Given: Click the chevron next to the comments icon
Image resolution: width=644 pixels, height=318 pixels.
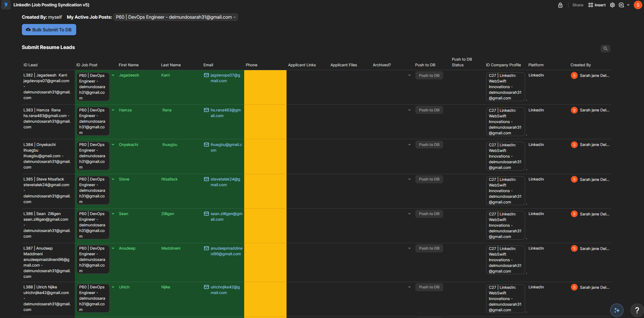Looking at the screenshot, I should (628, 5).
